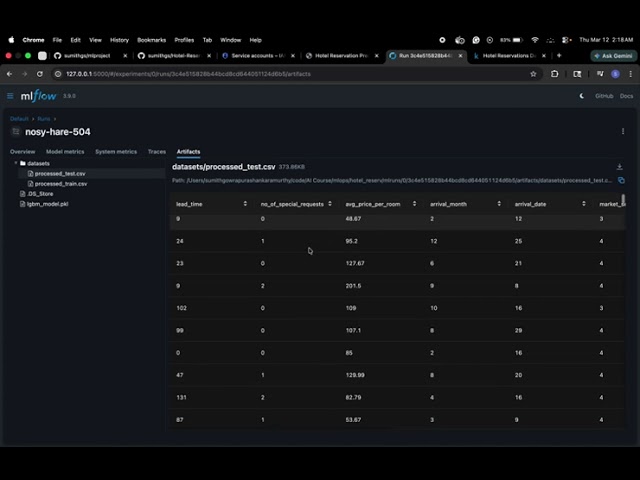Reload the page
Image resolution: width=640 pixels, height=480 pixels.
point(40,74)
